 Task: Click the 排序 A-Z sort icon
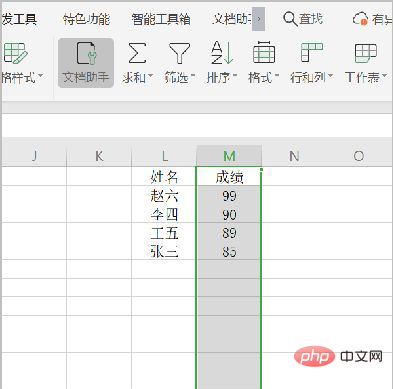click(x=222, y=53)
